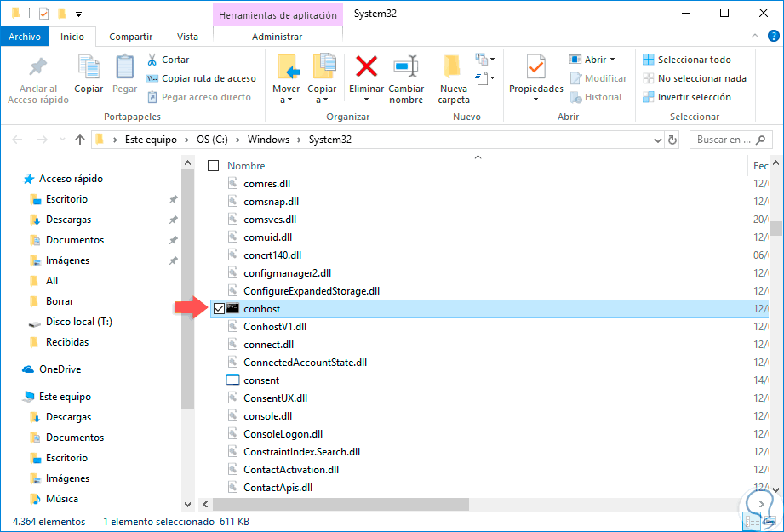Open the quick access toolbar customize dropdown
784x532 pixels.
[79, 14]
